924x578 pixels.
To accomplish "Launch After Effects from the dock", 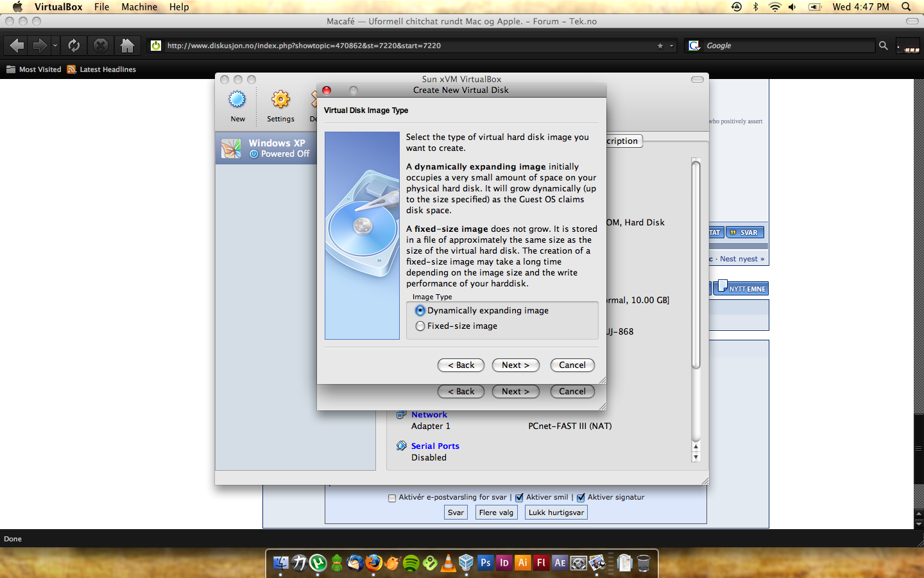I will tap(560, 563).
